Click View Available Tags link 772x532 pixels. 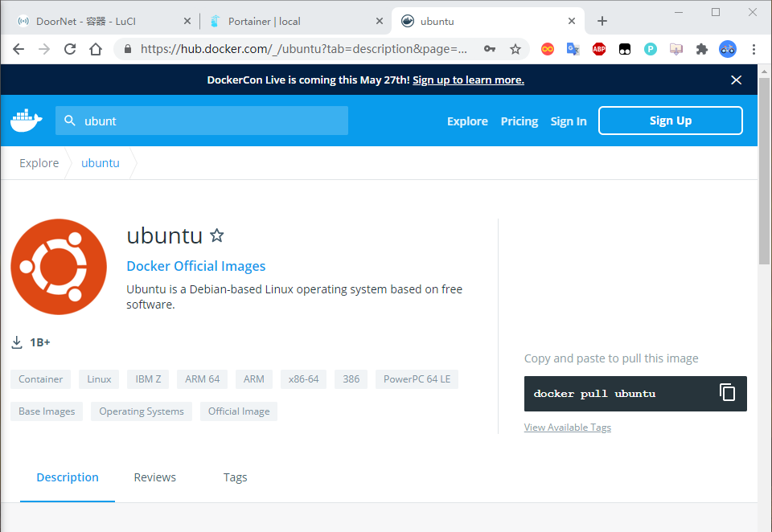point(567,428)
